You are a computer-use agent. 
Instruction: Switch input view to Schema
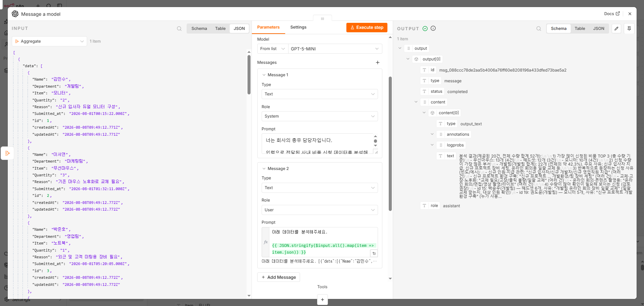pos(199,29)
